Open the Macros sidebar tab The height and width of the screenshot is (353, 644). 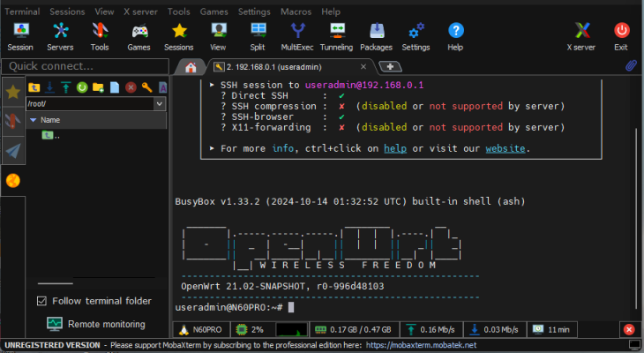pos(13,151)
